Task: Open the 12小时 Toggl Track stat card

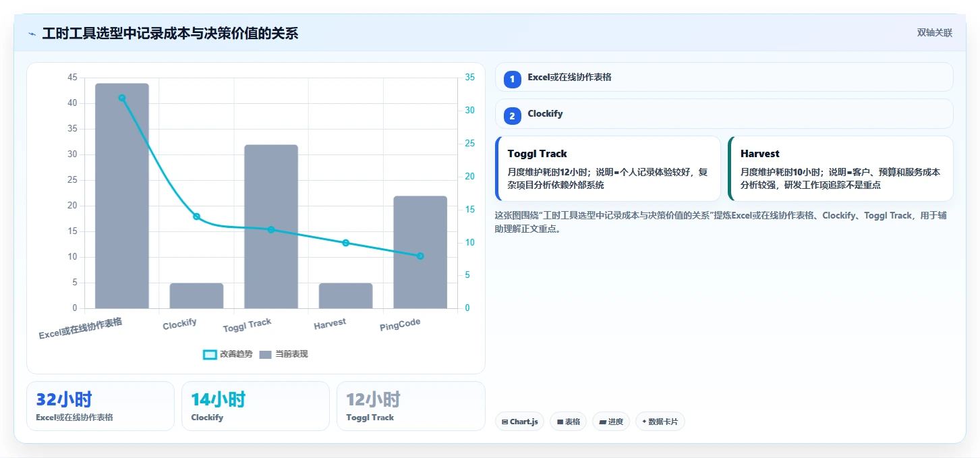Action: 411,406
